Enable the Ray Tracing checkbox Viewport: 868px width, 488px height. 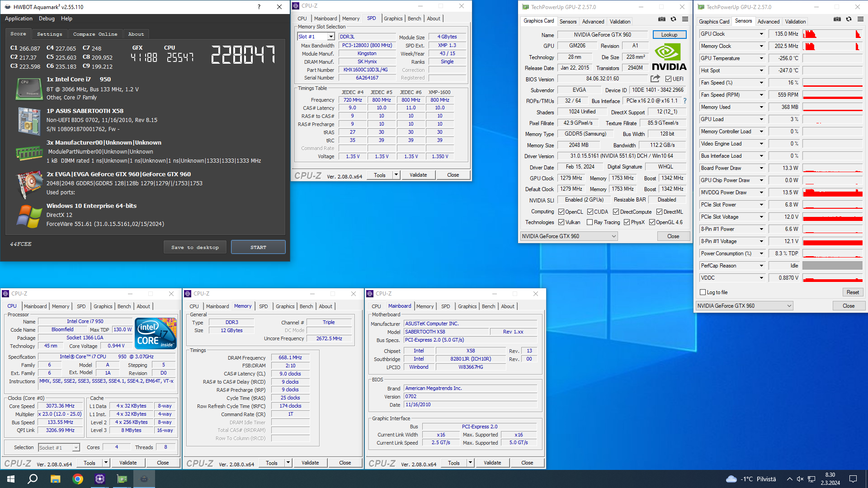590,222
